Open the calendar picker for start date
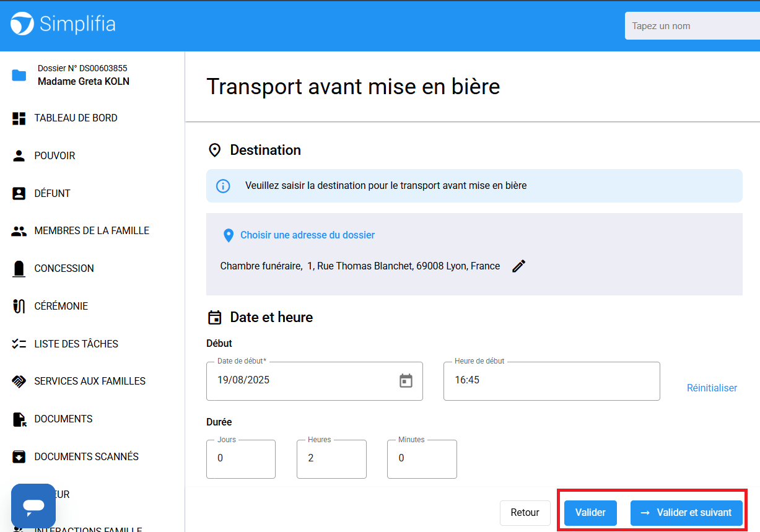This screenshot has width=760, height=532. 406,381
